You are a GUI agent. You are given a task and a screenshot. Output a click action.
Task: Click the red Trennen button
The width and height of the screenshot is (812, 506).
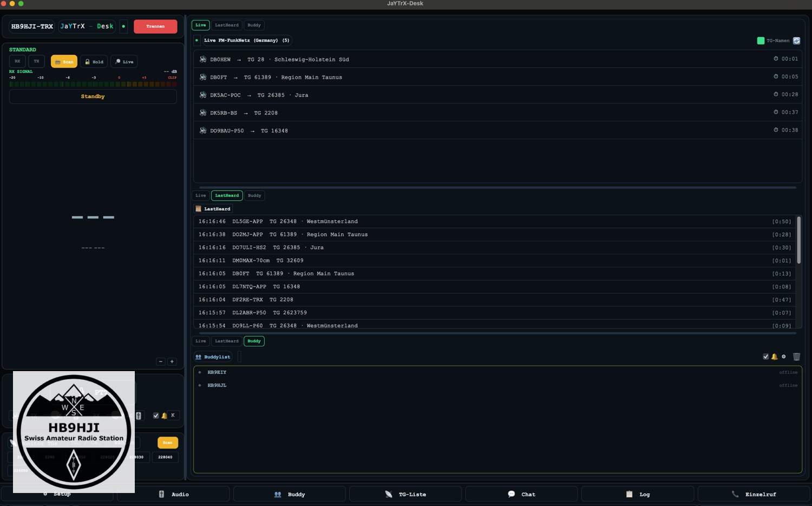155,27
